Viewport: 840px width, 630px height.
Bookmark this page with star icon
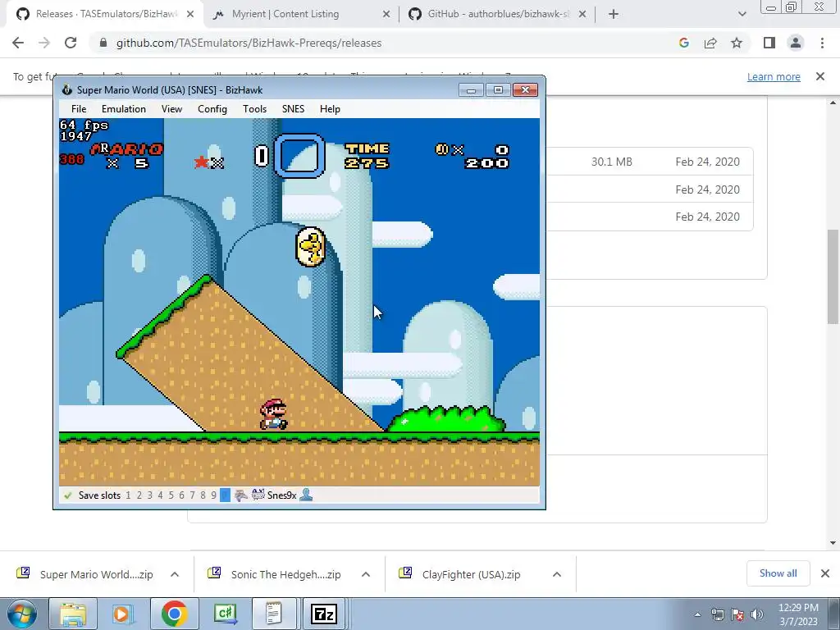tap(737, 43)
